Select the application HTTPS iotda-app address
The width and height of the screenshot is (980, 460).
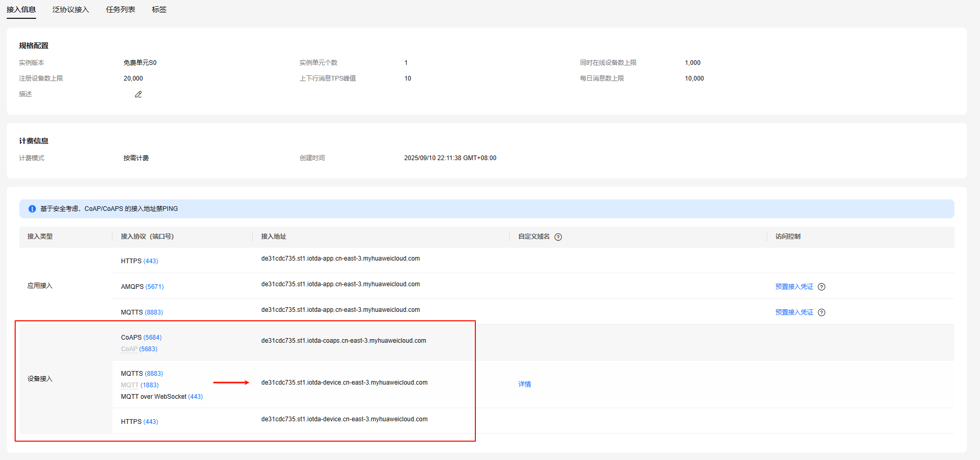[x=340, y=259]
